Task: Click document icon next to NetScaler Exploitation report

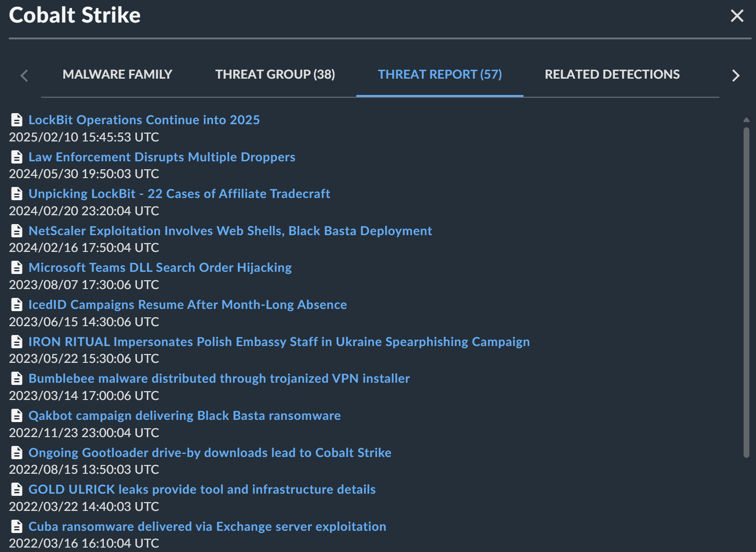Action: point(17,231)
